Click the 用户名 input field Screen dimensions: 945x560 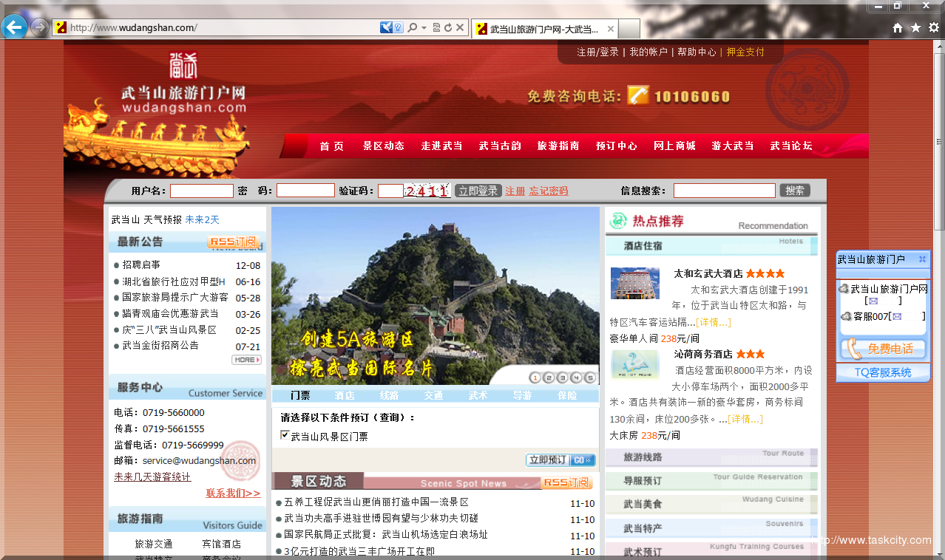[202, 191]
